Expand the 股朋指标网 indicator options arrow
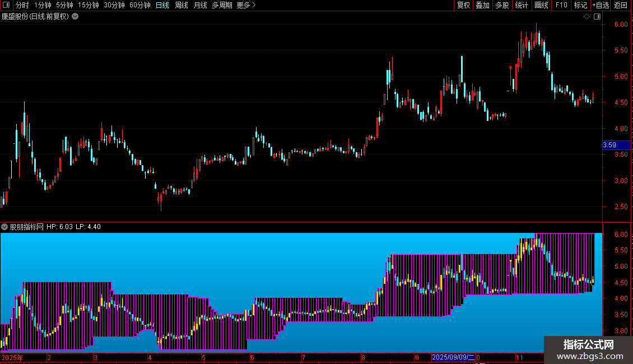Image resolution: width=633 pixels, height=364 pixels. pos(4,227)
